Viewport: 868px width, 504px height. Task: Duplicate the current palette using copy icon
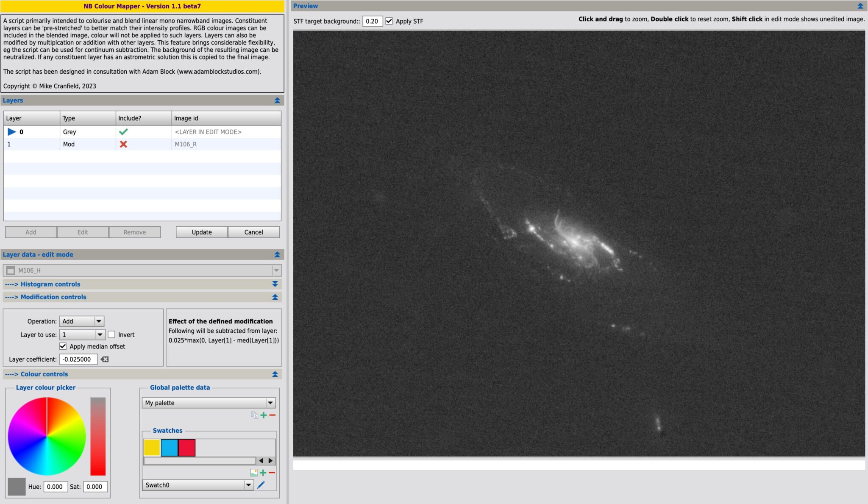[x=255, y=415]
